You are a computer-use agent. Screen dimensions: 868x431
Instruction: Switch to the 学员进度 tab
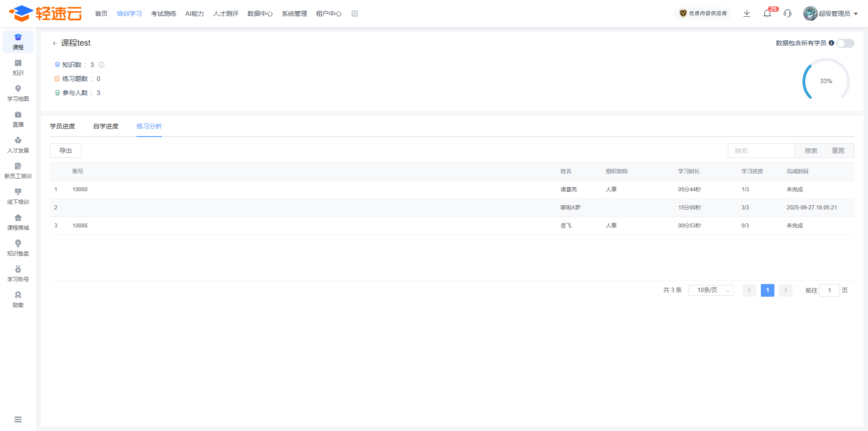(x=62, y=126)
